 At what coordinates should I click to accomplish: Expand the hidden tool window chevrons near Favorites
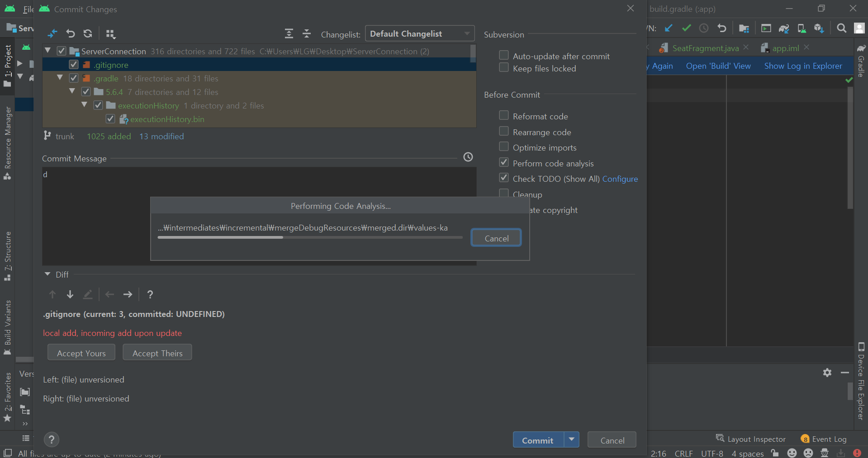tap(25, 424)
